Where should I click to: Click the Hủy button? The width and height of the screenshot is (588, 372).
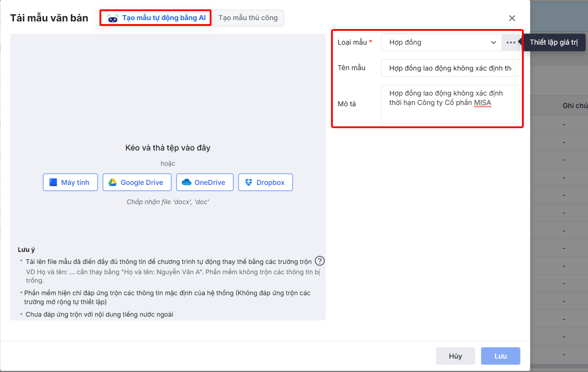[455, 356]
